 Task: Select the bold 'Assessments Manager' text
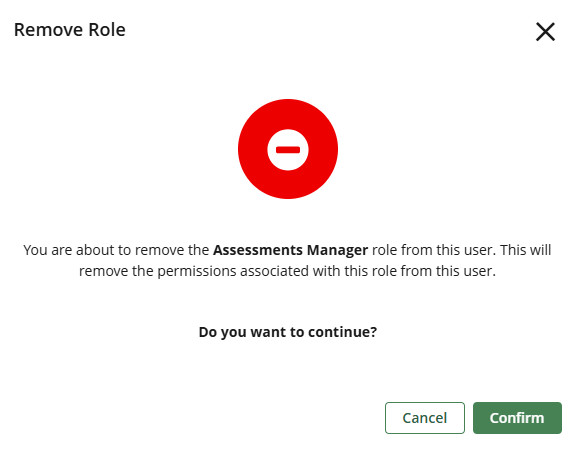[290, 250]
